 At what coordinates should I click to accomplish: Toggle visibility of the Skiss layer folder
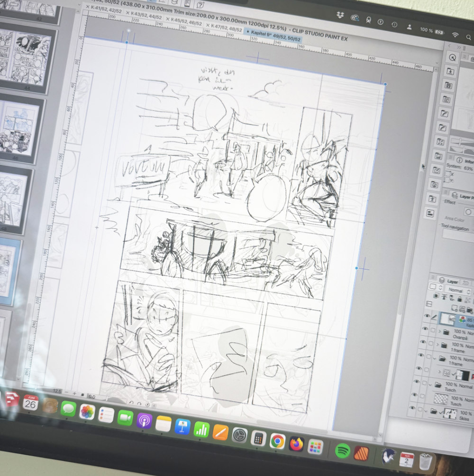(412, 408)
